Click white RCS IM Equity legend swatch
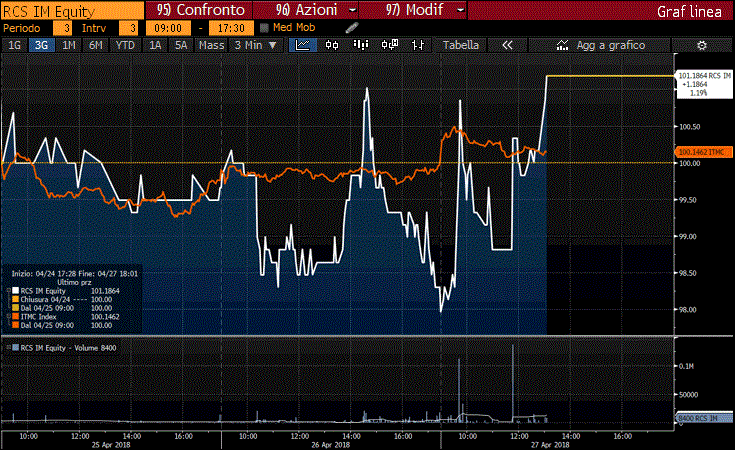This screenshot has width=735, height=450. coord(14,290)
